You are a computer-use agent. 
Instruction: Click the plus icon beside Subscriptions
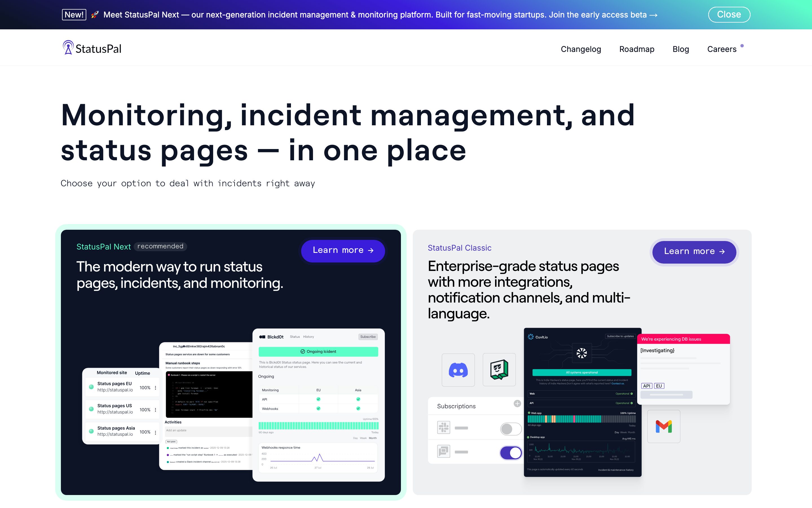pyautogui.click(x=517, y=404)
